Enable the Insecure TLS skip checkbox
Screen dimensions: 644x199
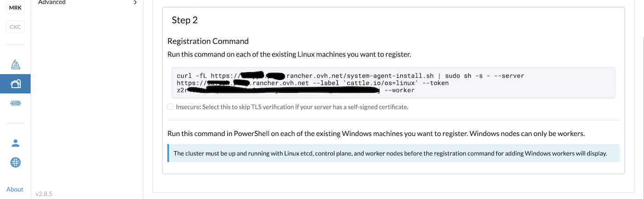(x=171, y=107)
